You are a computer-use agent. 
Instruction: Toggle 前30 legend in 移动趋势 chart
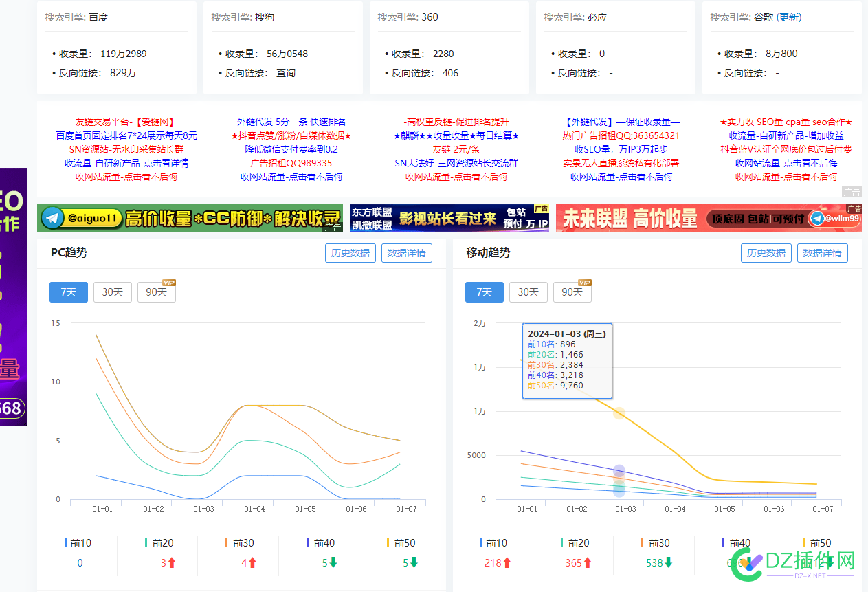tap(655, 542)
